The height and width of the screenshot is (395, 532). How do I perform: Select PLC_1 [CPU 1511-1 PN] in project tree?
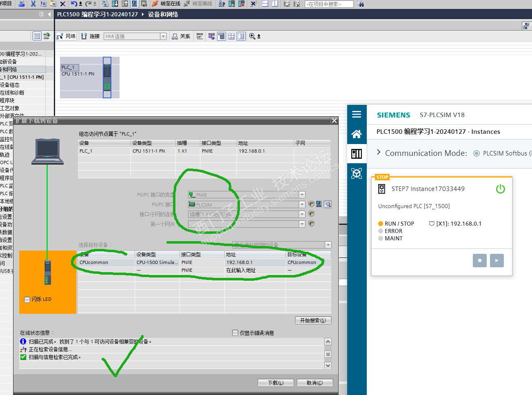(22, 77)
